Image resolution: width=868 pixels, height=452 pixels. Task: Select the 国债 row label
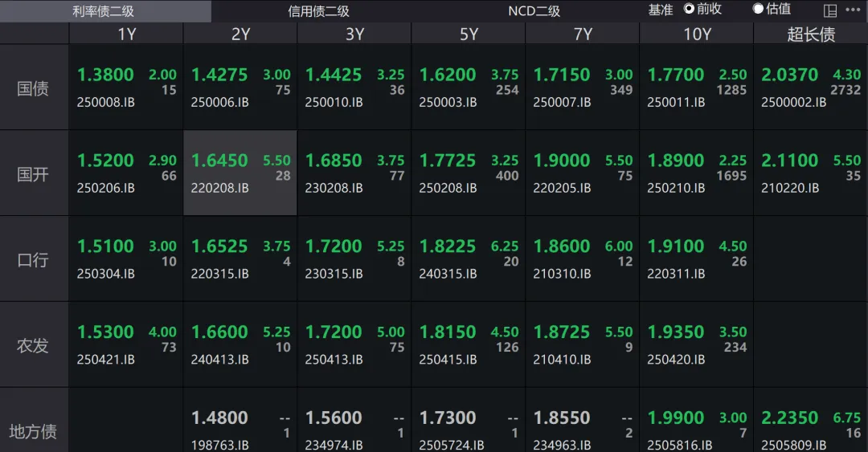[x=33, y=88]
